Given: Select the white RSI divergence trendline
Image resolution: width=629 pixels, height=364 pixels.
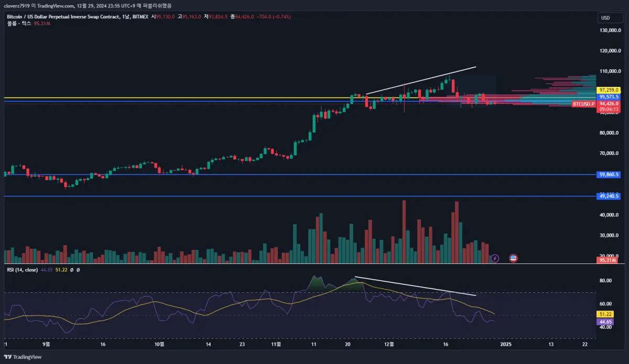Looking at the screenshot, I should point(415,286).
